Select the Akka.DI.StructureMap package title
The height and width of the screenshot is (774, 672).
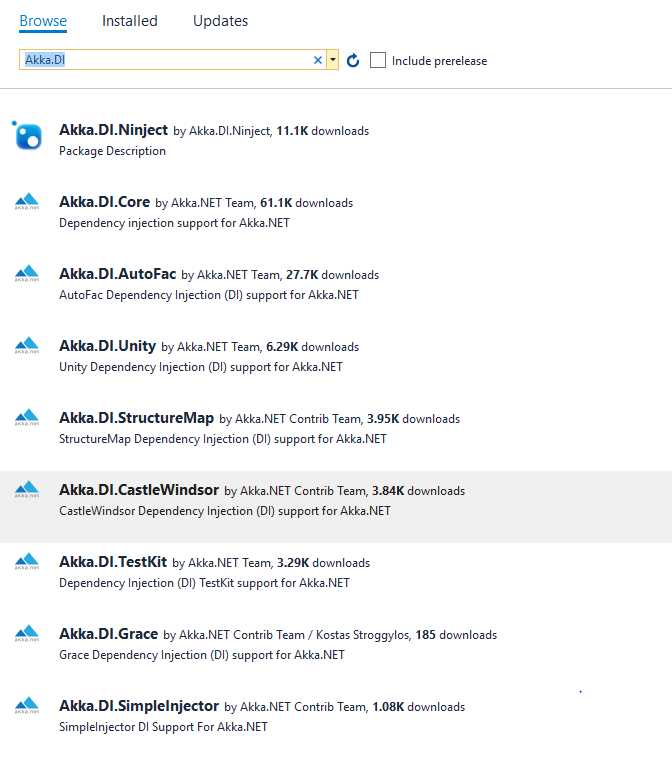(136, 418)
